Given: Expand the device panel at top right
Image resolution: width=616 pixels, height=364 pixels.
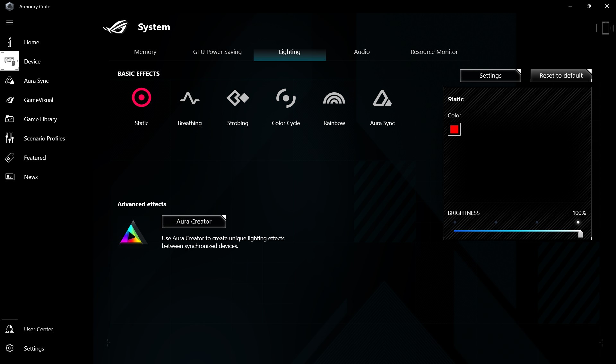Looking at the screenshot, I should pos(605,28).
